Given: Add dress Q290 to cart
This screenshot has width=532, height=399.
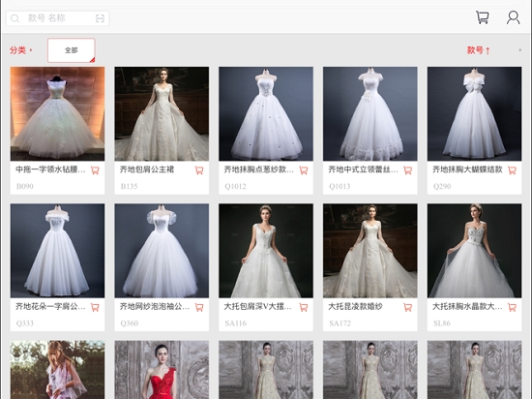Looking at the screenshot, I should pos(512,170).
